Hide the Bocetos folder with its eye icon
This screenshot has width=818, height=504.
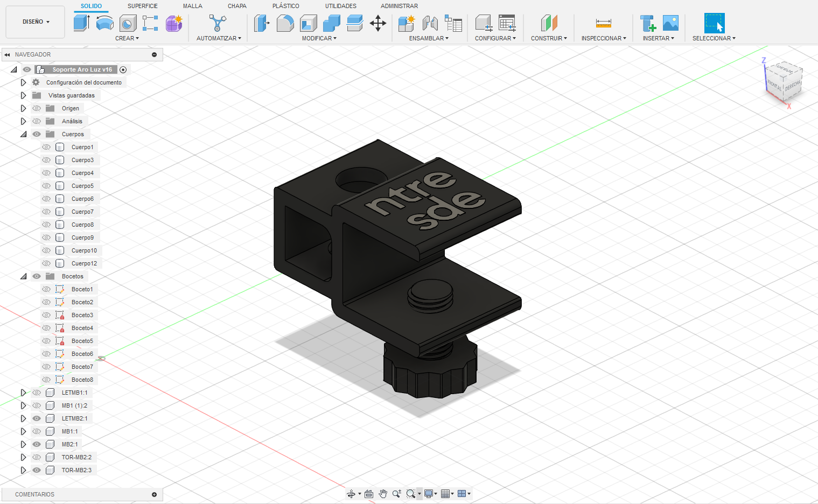tap(37, 276)
